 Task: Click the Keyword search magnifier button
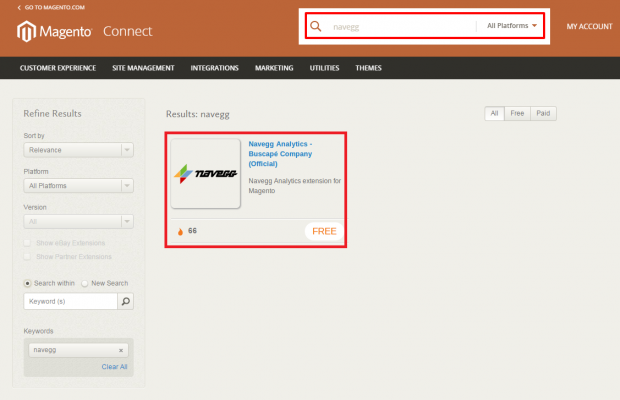[x=126, y=301]
